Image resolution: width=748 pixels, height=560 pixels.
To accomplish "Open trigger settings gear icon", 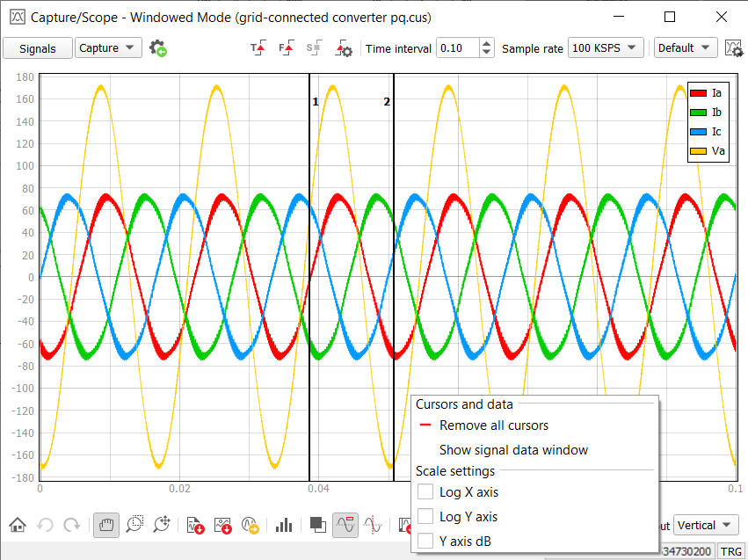I will point(344,48).
